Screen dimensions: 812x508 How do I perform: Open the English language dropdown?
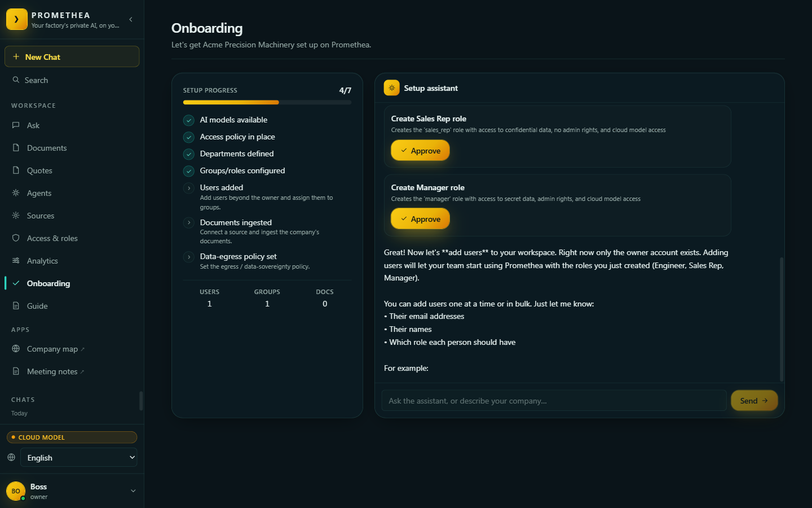[x=79, y=457]
